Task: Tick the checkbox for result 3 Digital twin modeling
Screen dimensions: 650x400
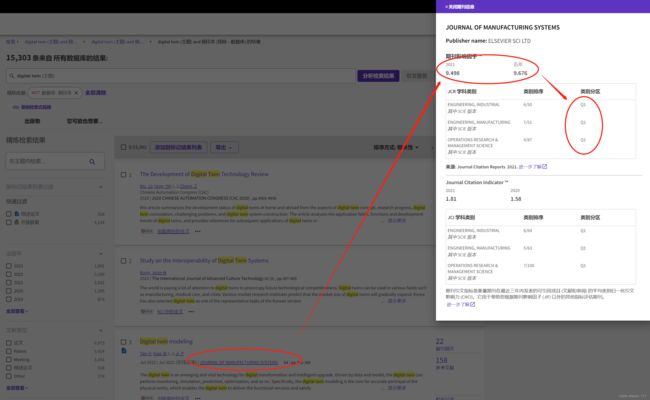Action: tap(123, 342)
